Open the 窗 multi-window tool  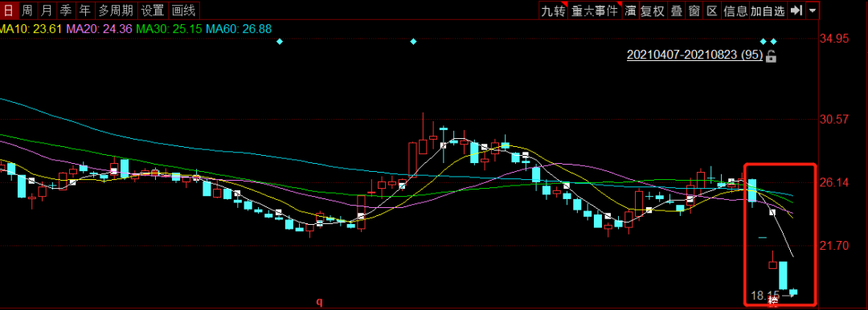point(694,10)
